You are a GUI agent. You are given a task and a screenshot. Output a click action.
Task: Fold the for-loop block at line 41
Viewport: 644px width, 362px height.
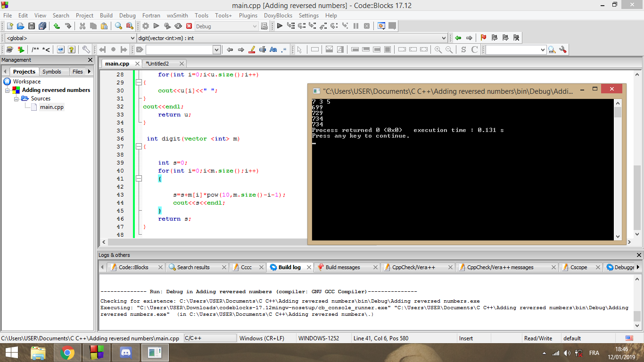click(x=139, y=179)
